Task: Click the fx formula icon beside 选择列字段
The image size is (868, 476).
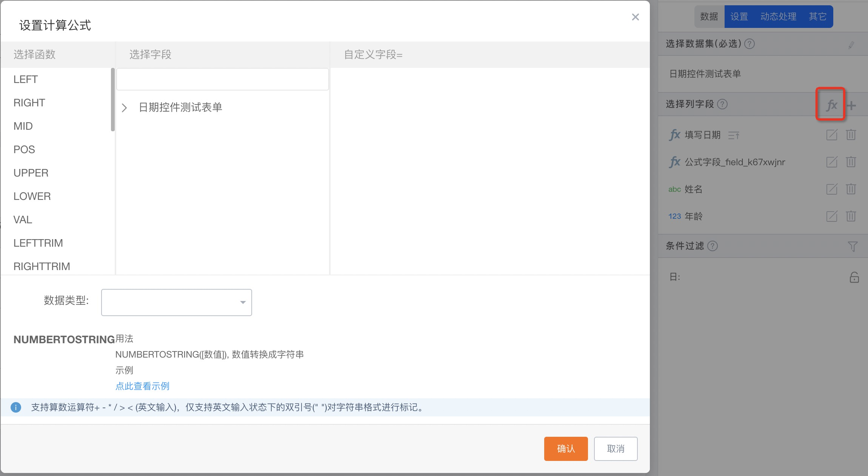Action: tap(831, 105)
